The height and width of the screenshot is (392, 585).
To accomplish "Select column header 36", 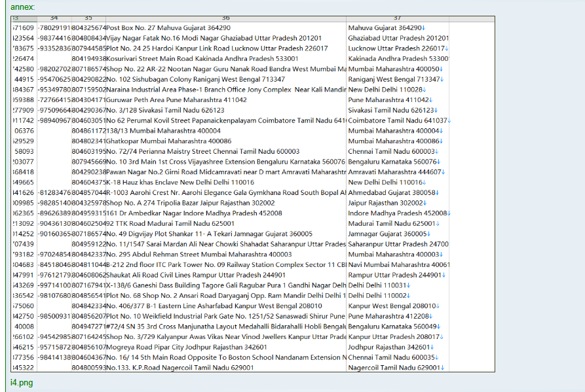I will 225,18.
